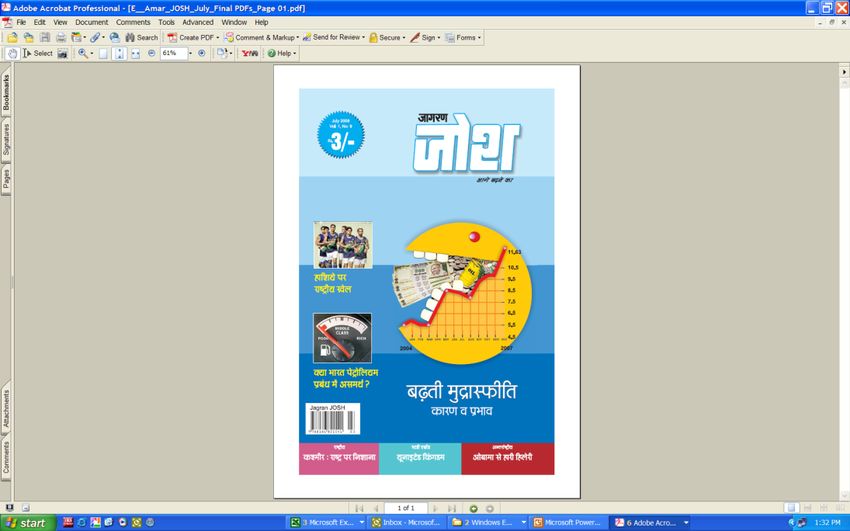Open the zoom percentage dropdown arrow

(190, 53)
